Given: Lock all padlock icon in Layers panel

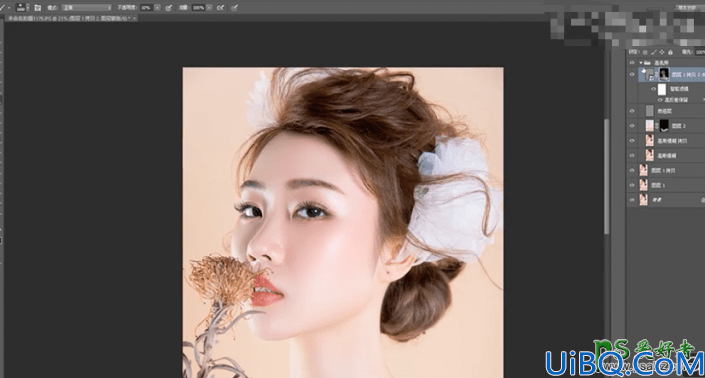Looking at the screenshot, I should coord(670,53).
